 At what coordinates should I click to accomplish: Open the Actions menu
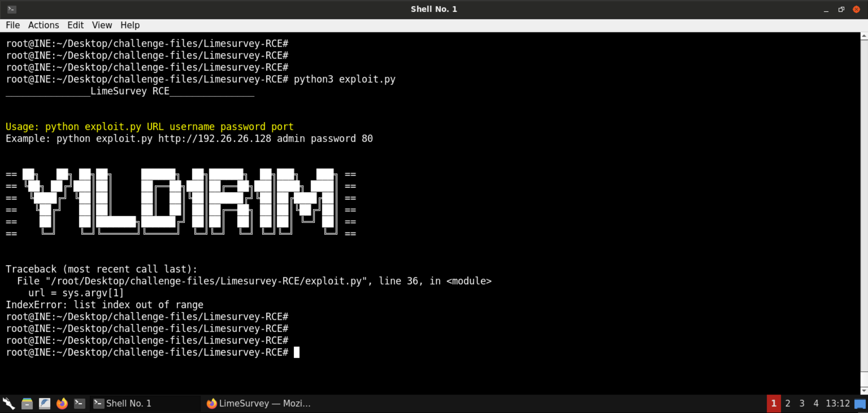[x=43, y=25]
